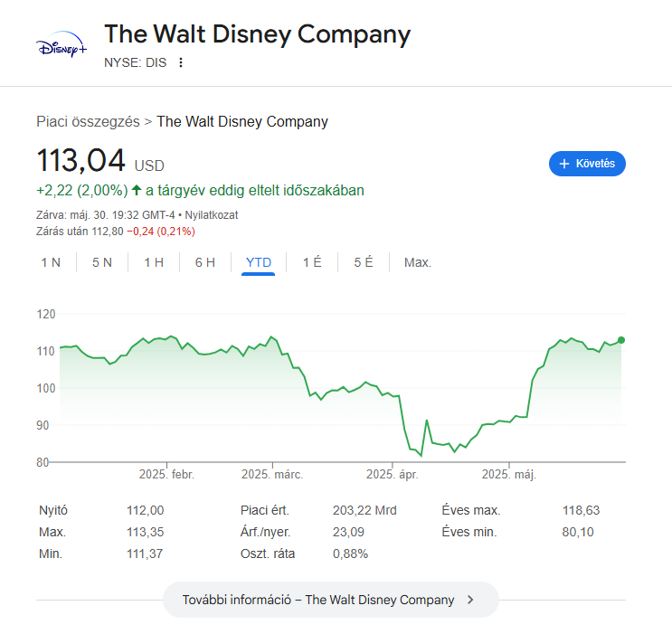Show the 5 É five-year range
This screenshot has width=672, height=634.
[364, 262]
